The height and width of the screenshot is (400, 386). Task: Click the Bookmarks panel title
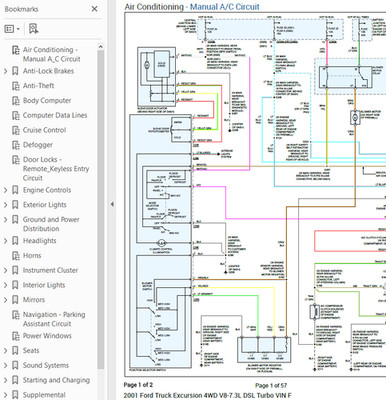[21, 9]
